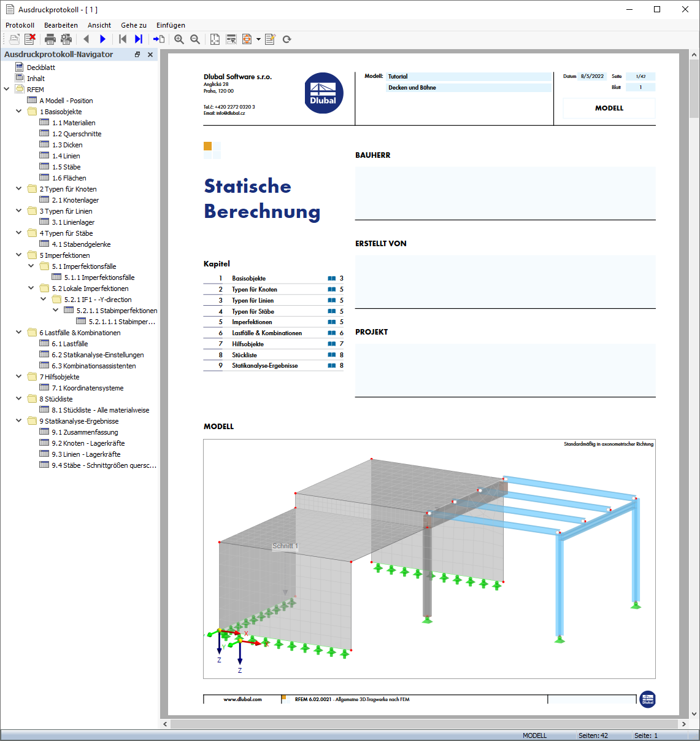This screenshot has height=741, width=700.
Task: Go to next page with blue right arrow
Action: pos(102,39)
